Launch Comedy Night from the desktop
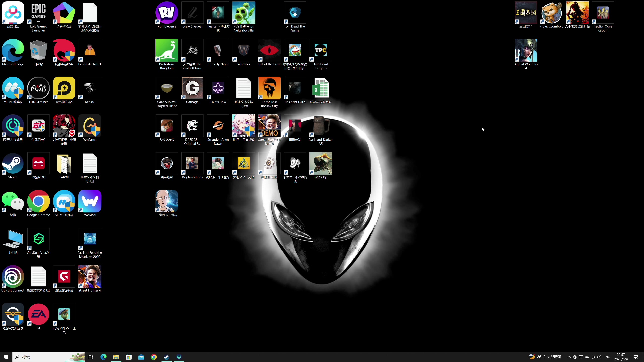The image size is (644, 362). pos(218,53)
